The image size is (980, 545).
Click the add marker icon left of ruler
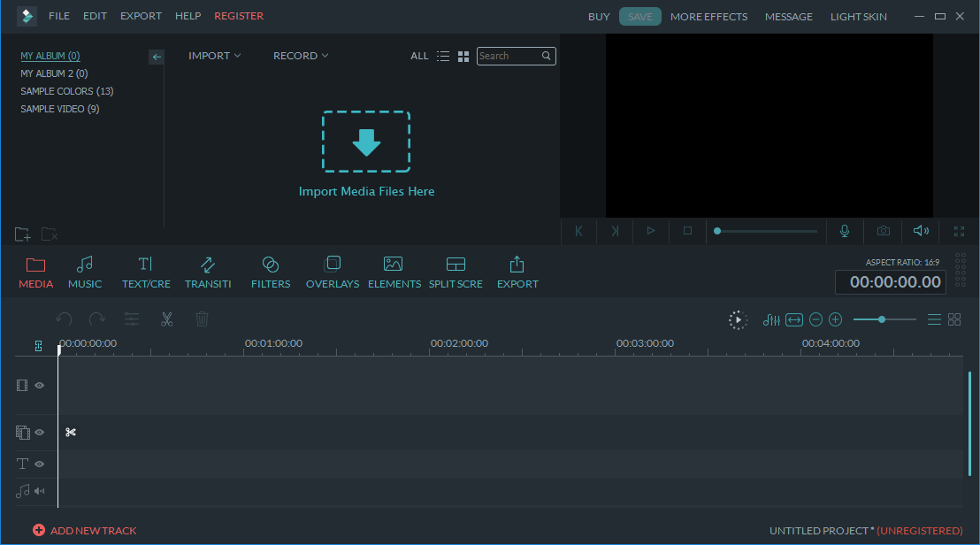[38, 346]
